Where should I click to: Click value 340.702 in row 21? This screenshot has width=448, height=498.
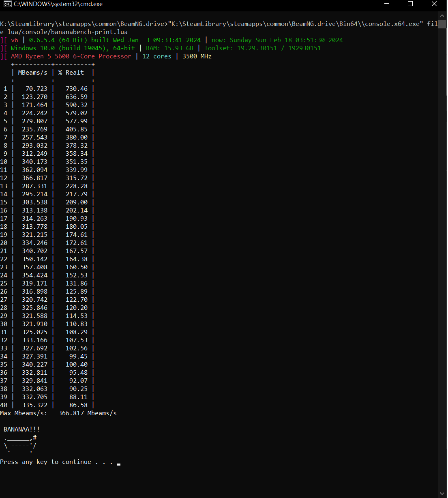(x=34, y=251)
